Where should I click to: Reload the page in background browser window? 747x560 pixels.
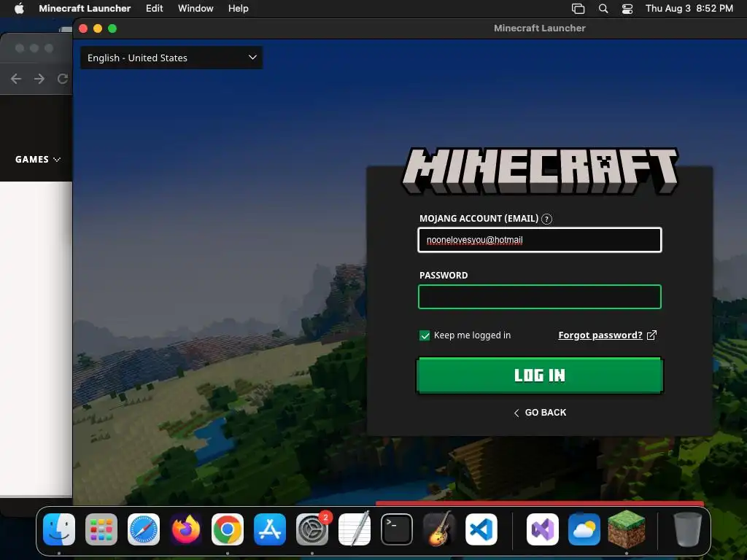click(63, 79)
